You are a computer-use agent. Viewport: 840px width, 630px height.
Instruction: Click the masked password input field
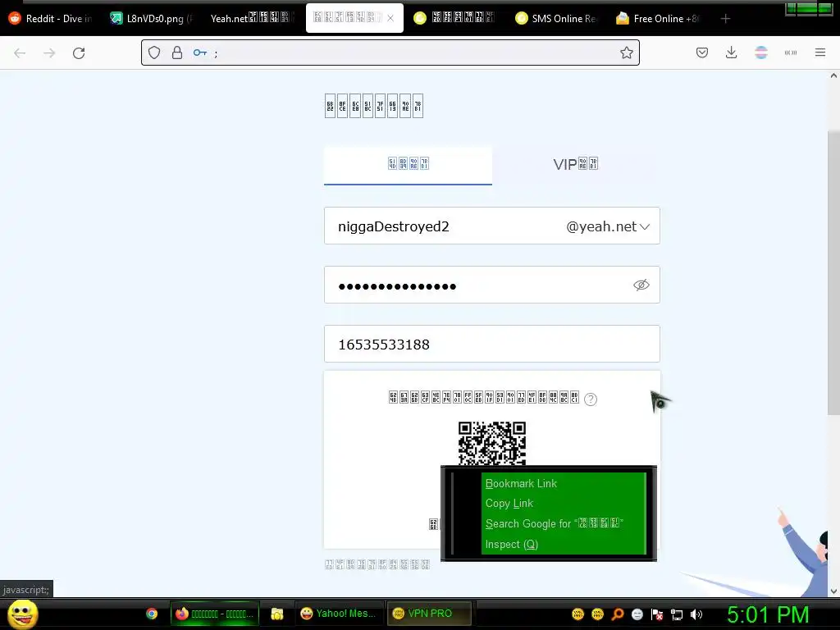coord(492,285)
